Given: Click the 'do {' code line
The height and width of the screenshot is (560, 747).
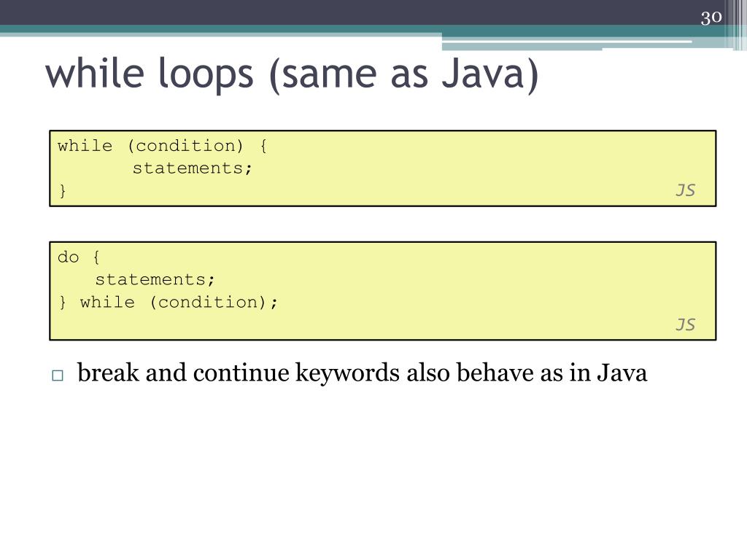Looking at the screenshot, I should (x=79, y=257).
